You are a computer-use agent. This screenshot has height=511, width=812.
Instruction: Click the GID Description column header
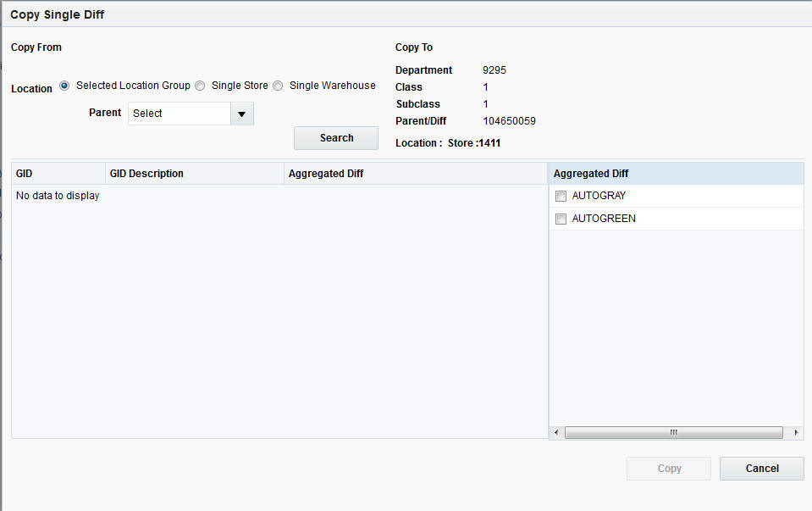[146, 173]
